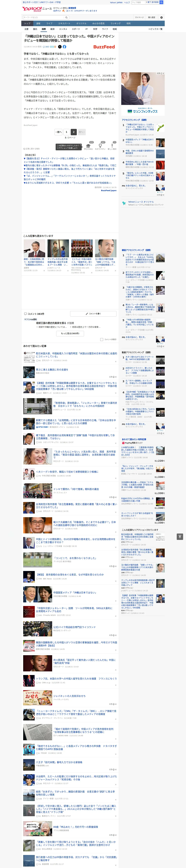Screen dimensions: 186x868
Task: Select the ランキング tab
Action: [x=115, y=24]
